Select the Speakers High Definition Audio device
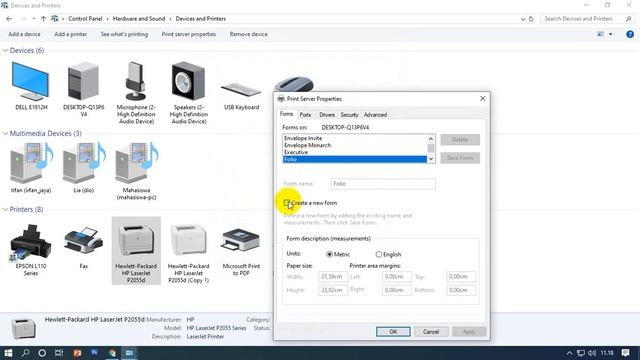The image size is (640, 360). tap(189, 92)
